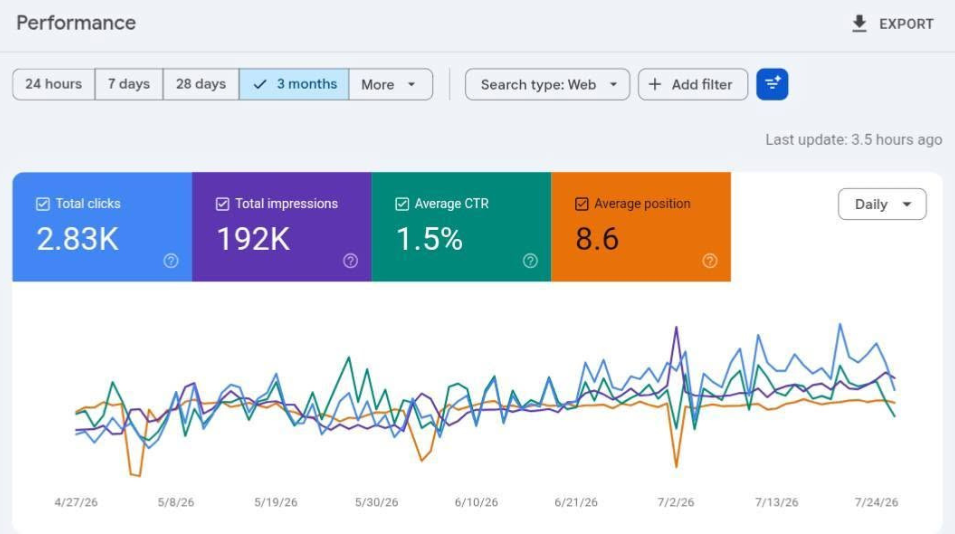Disable the Average CTR checkbox
Viewport: 955px width, 534px height.
click(402, 204)
